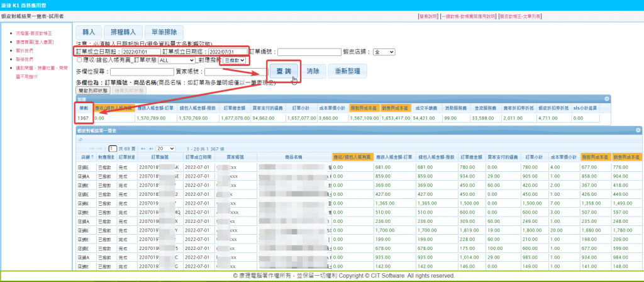
Task: Open the 對應撥款 dropdown
Action: coord(234,60)
